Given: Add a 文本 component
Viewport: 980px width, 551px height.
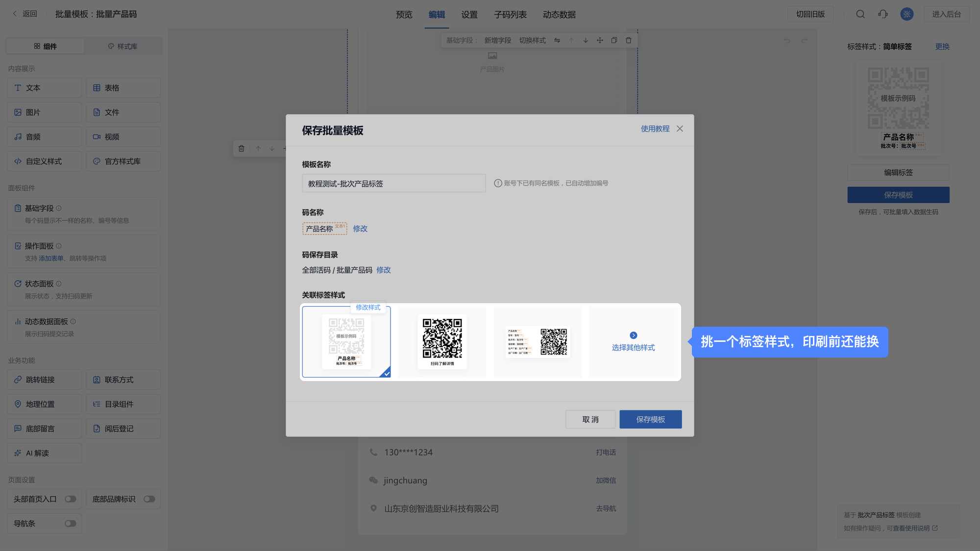Looking at the screenshot, I should [45, 88].
